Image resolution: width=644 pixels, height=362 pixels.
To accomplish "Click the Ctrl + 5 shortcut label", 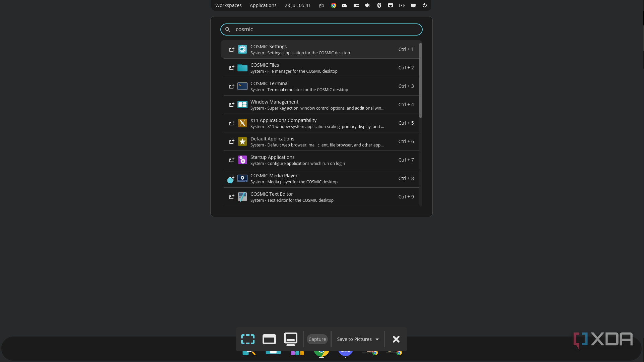I will click(406, 123).
